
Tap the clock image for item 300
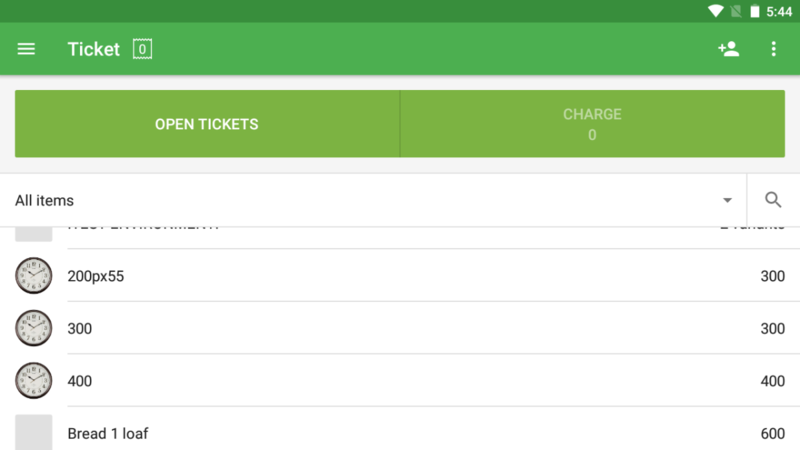pyautogui.click(x=34, y=328)
